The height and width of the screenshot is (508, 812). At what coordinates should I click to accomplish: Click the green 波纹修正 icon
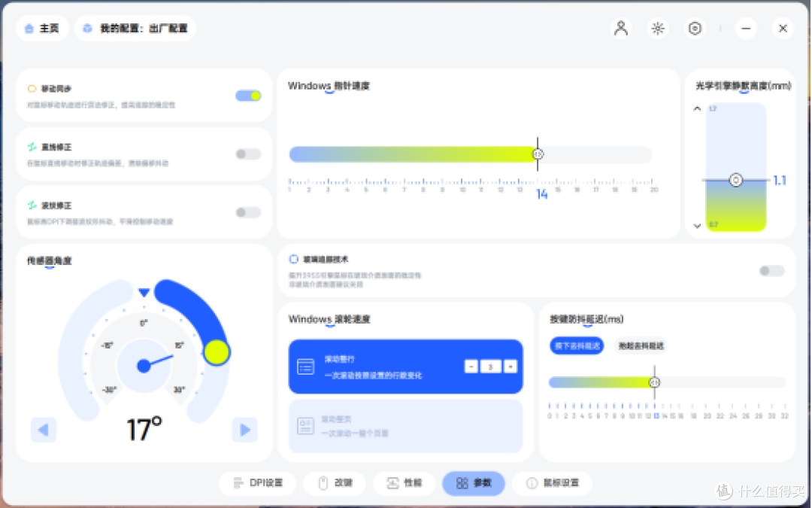pyautogui.click(x=32, y=205)
